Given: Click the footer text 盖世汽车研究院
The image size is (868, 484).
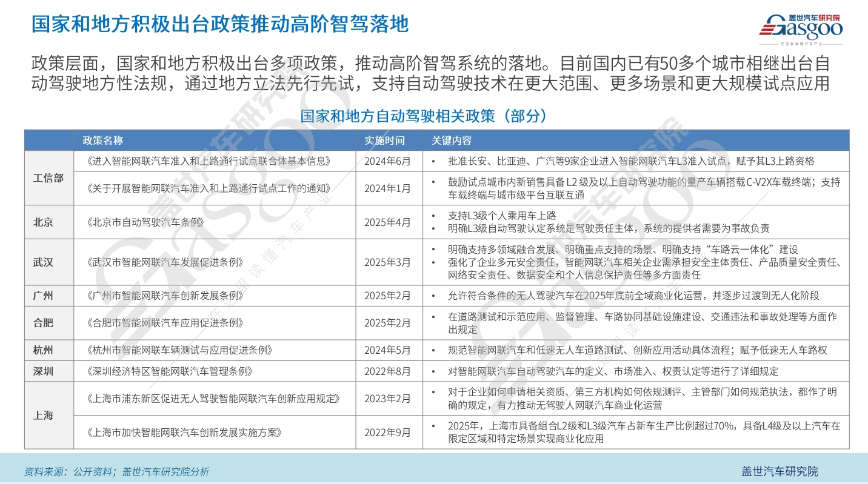Looking at the screenshot, I should tap(780, 471).
